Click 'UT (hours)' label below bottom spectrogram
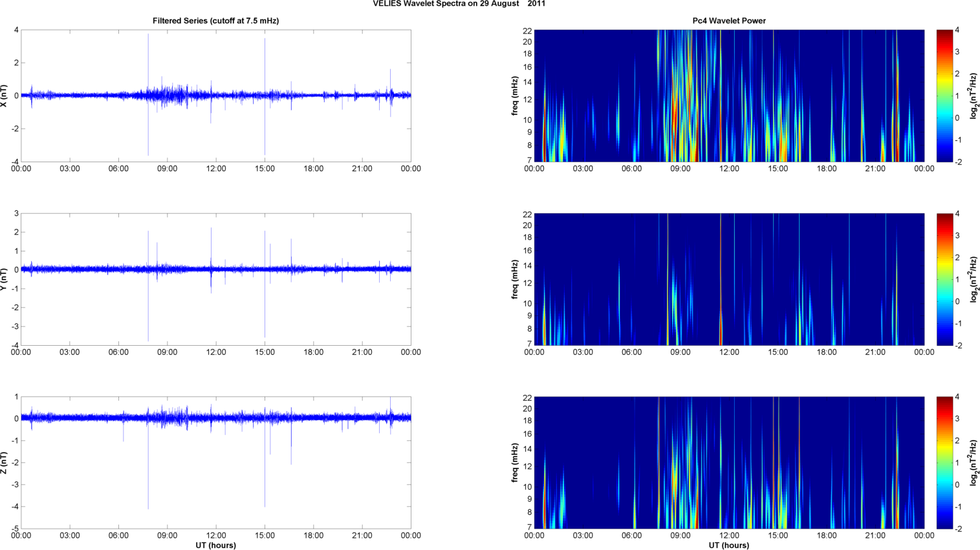 point(728,545)
